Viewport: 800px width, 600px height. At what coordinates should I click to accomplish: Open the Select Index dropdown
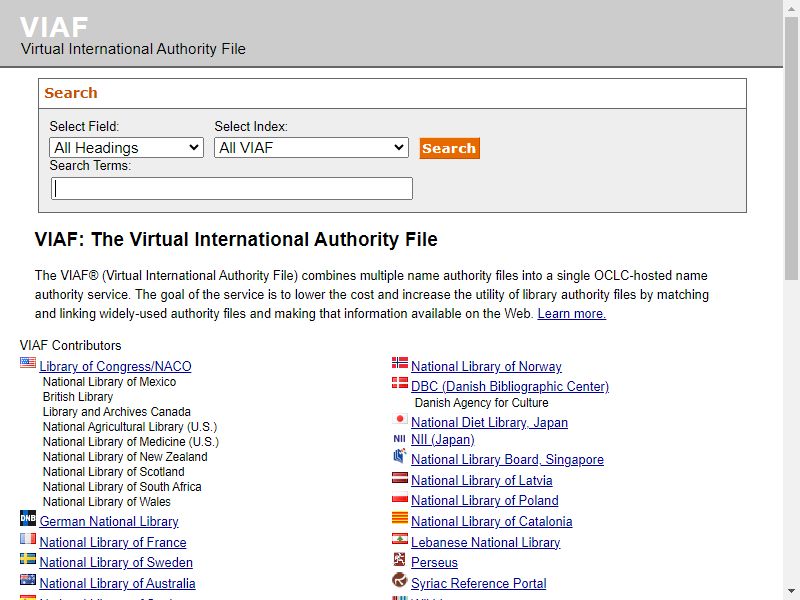(311, 147)
